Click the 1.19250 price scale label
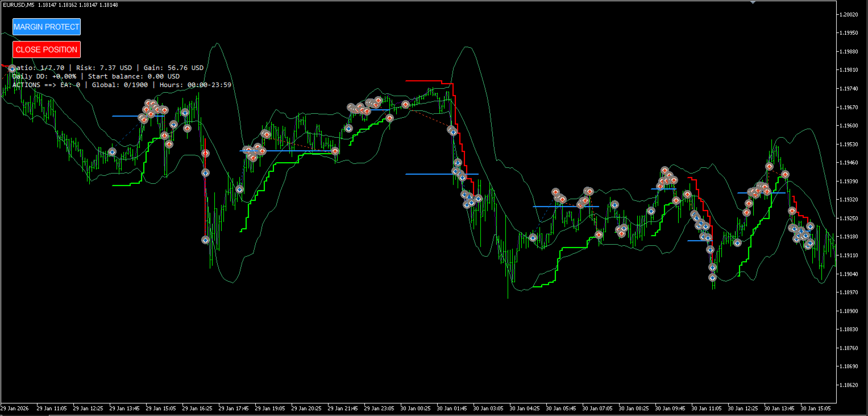 848,219
